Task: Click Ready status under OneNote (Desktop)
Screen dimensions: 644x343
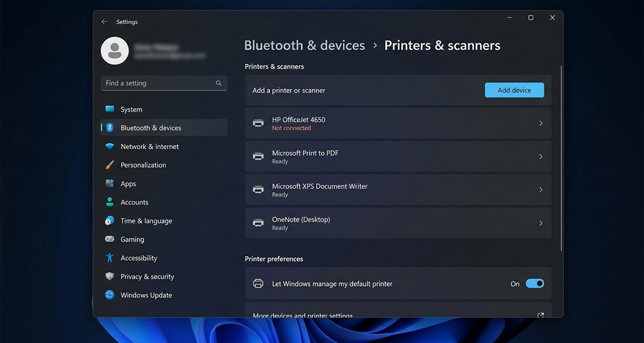Action: (x=280, y=228)
